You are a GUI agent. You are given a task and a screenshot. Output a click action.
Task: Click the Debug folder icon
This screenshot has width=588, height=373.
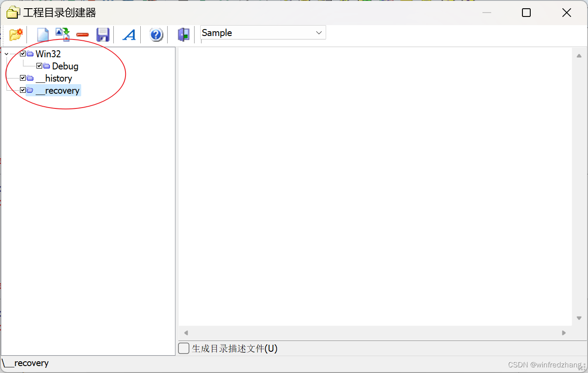(46, 66)
